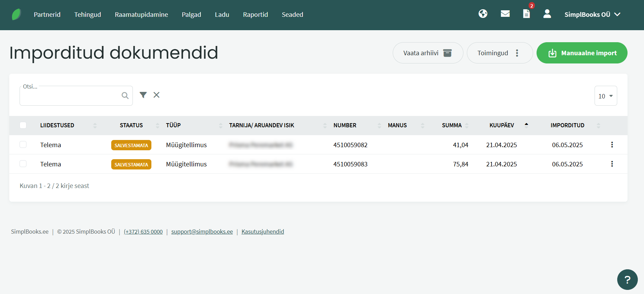Open the Seaded menu
644x294 pixels.
(x=292, y=14)
